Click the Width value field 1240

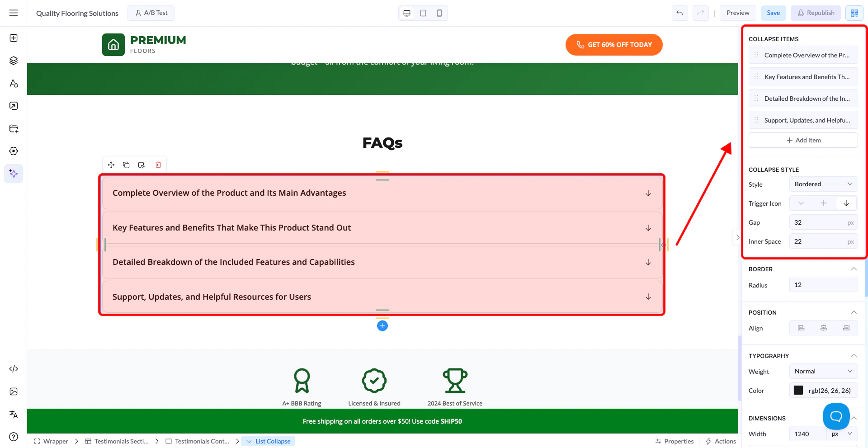coord(808,434)
